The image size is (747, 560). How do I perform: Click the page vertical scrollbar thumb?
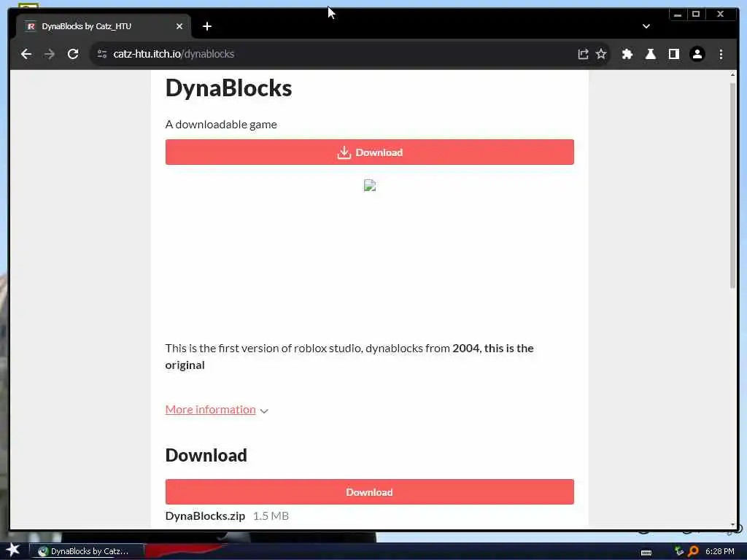pyautogui.click(x=732, y=186)
